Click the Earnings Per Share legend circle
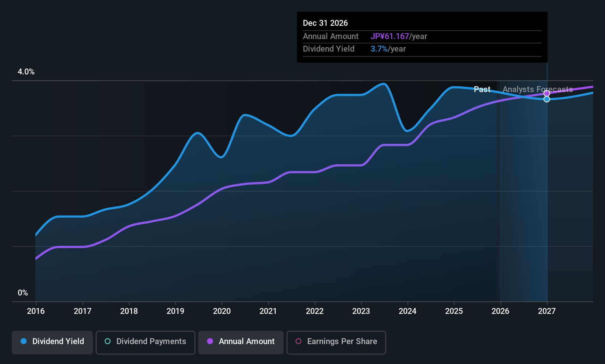 298,342
